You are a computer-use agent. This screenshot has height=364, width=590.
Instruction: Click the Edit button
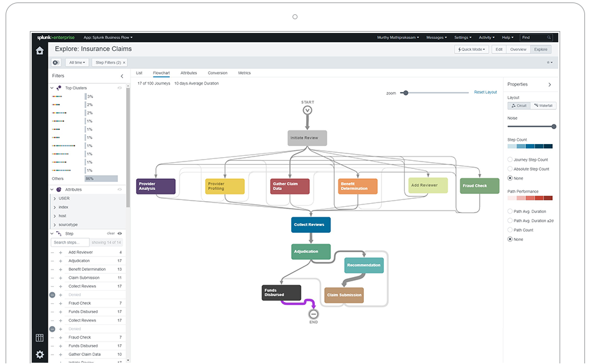[x=499, y=49]
